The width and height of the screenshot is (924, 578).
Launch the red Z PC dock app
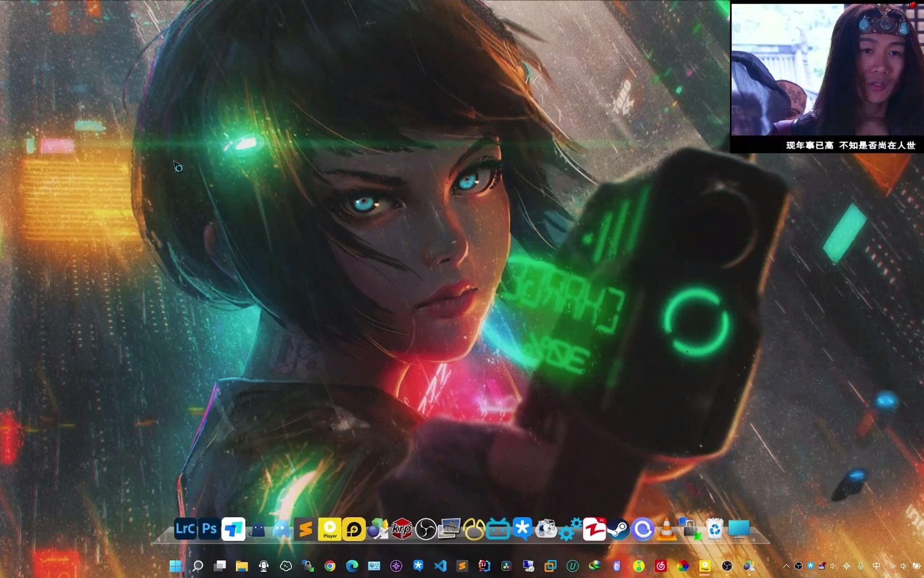coord(594,529)
